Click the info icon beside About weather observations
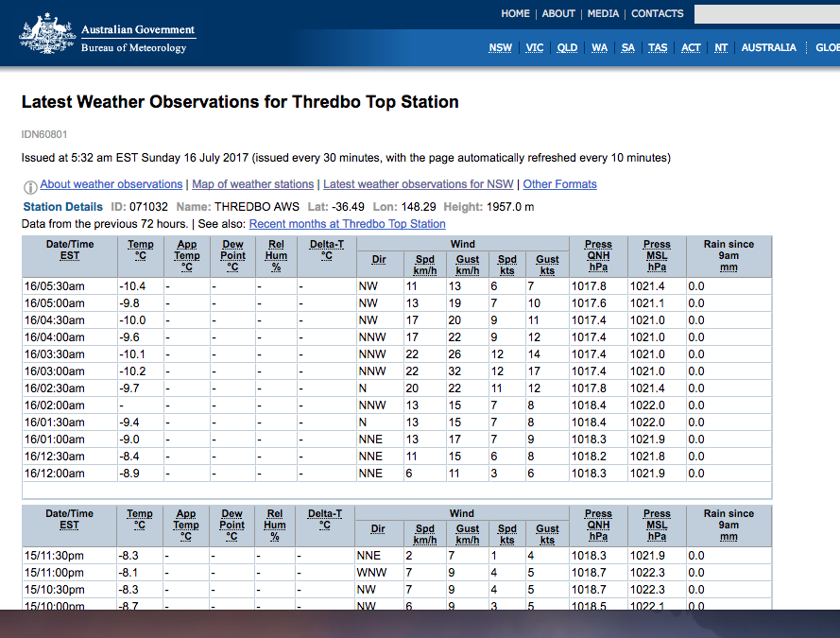Screen dimensions: 840x638 30,186
